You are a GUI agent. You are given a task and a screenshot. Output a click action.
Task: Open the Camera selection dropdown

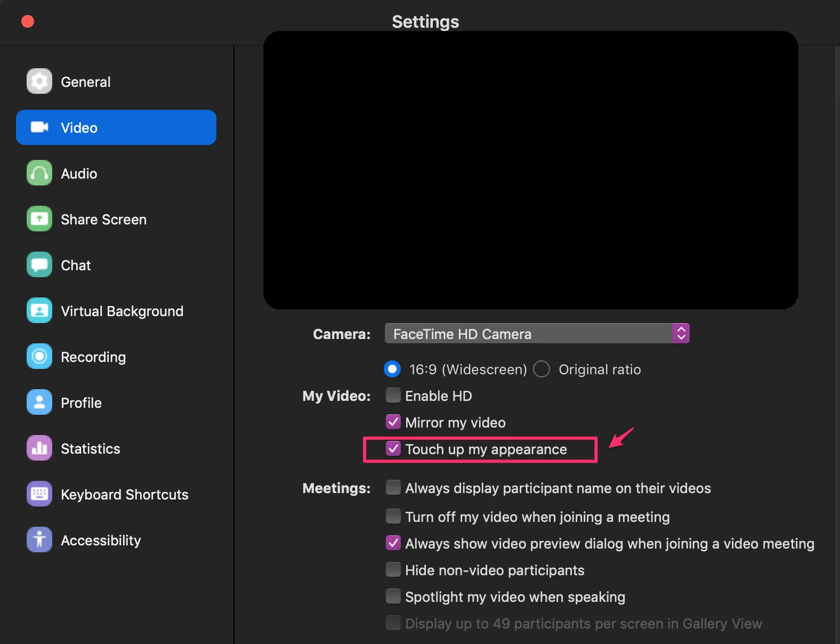537,334
